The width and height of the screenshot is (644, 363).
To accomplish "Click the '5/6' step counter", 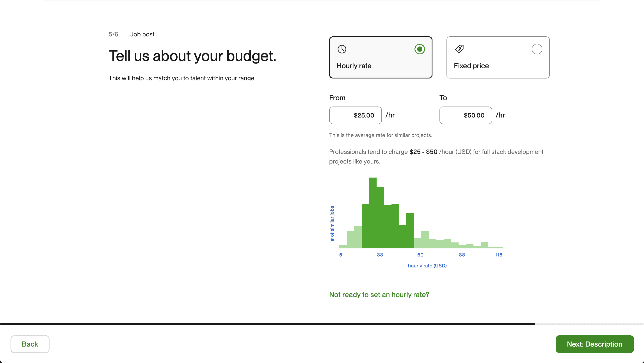I will click(113, 34).
